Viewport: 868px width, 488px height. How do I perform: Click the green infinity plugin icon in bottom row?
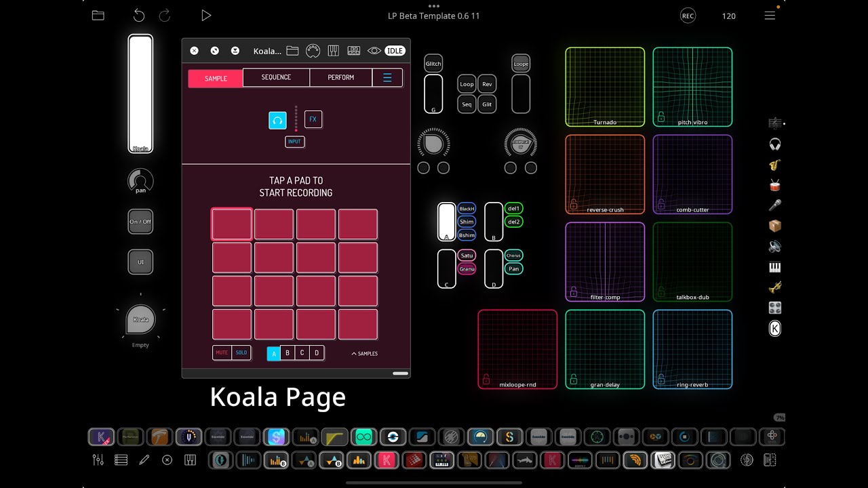coord(363,437)
